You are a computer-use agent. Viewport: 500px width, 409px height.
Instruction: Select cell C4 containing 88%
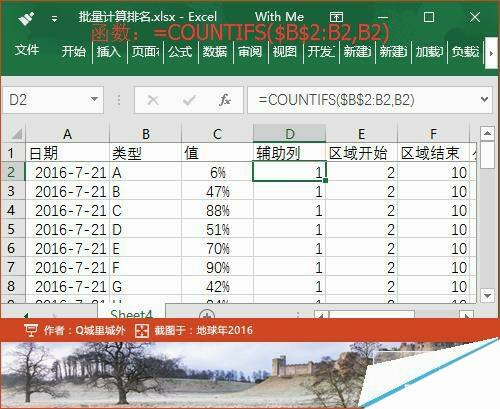[217, 211]
